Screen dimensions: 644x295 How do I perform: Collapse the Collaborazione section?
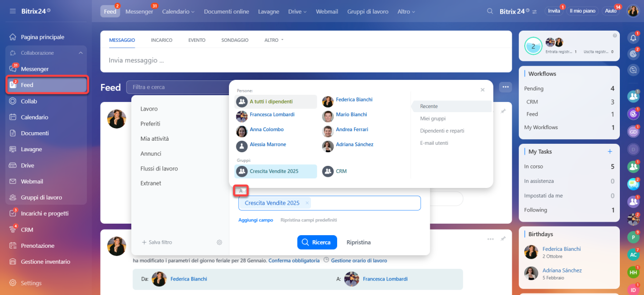click(80, 53)
